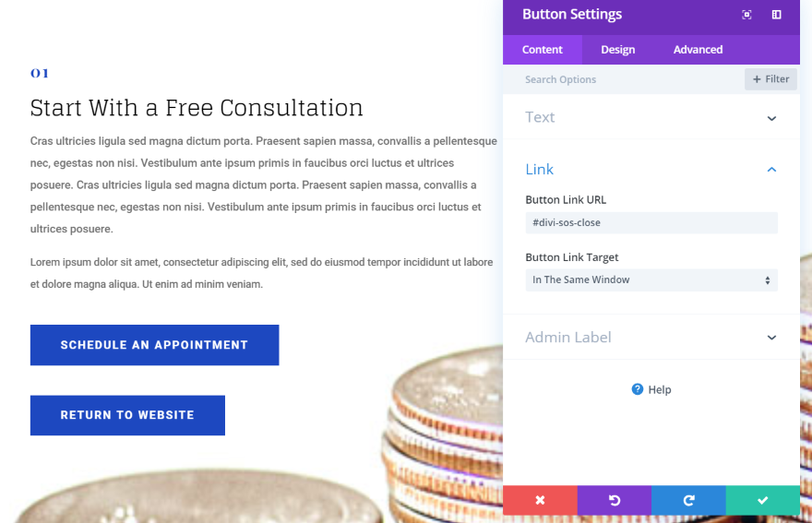This screenshot has height=523, width=812.
Task: Collapse the Link section chevron
Action: [771, 170]
